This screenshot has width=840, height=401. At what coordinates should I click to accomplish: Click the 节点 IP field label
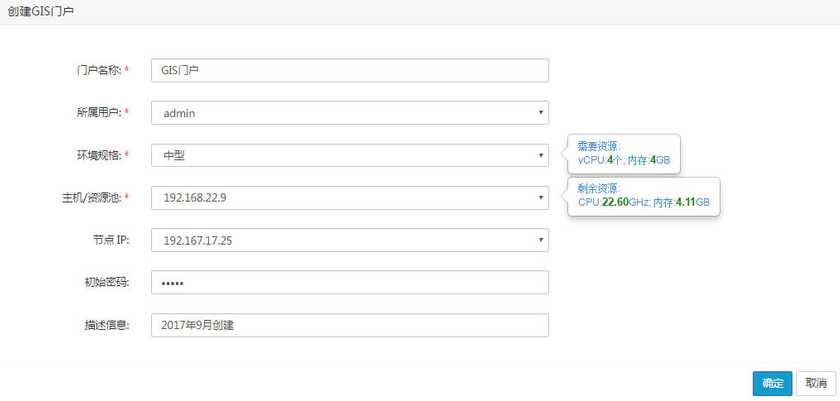tap(111, 241)
